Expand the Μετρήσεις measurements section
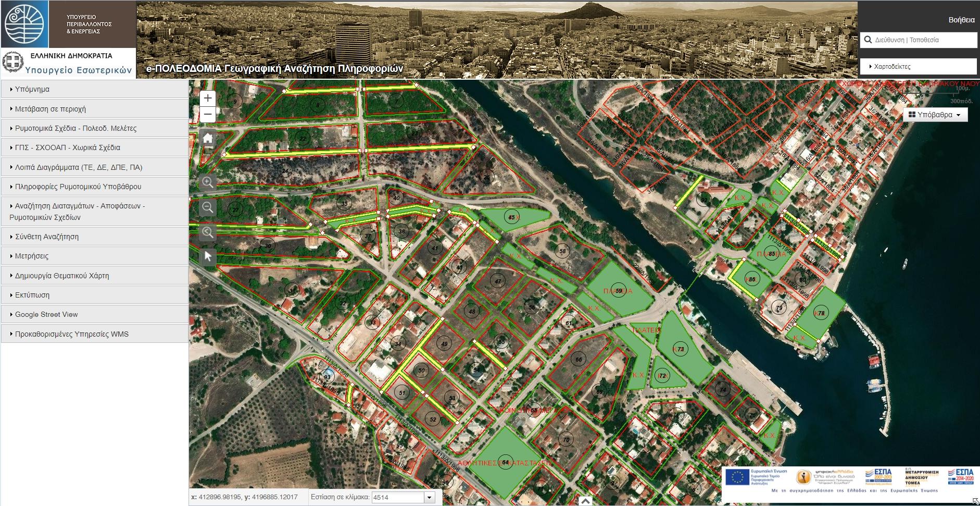This screenshot has height=506, width=980. 94,256
